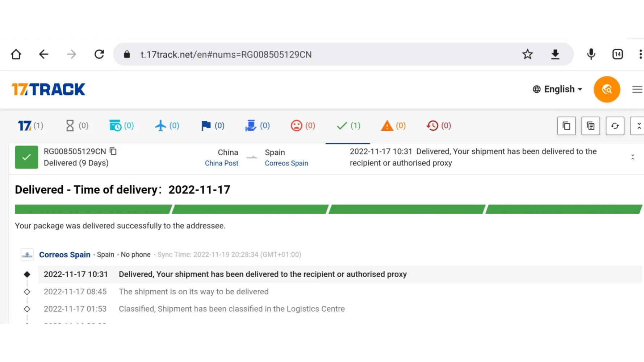Click the Correos Spain carrier logo thumbnail
The image size is (644, 362).
point(27,255)
